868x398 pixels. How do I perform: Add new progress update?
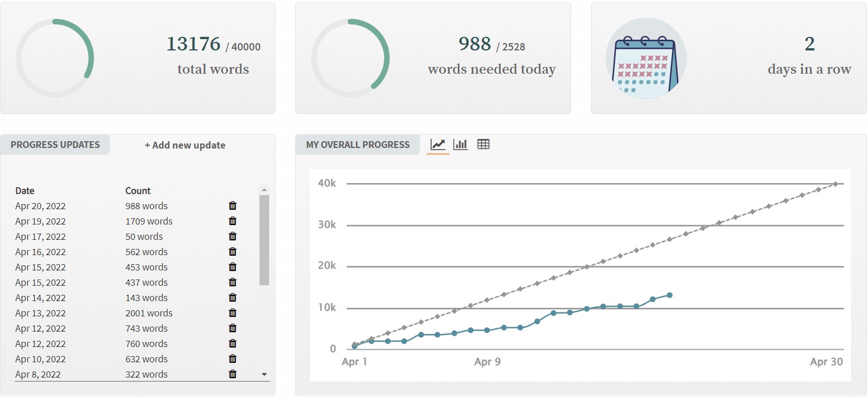tap(185, 145)
